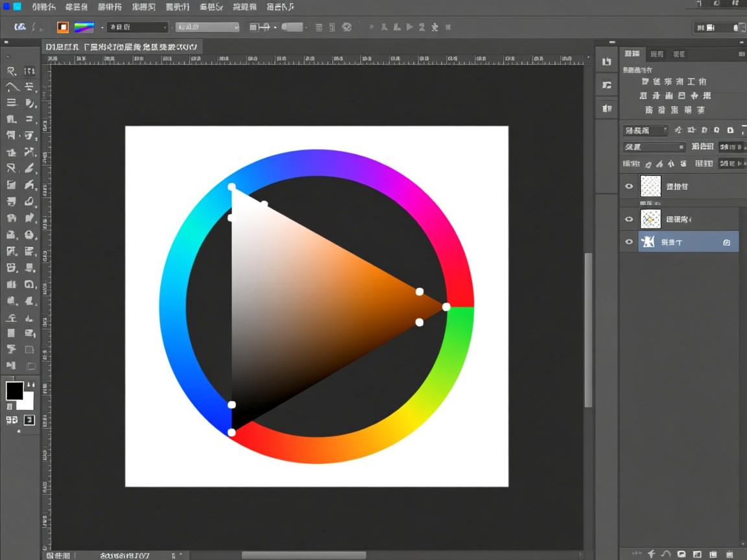Image resolution: width=747 pixels, height=560 pixels.
Task: Click the canvas vertical scrollbar thumb
Action: [x=588, y=329]
